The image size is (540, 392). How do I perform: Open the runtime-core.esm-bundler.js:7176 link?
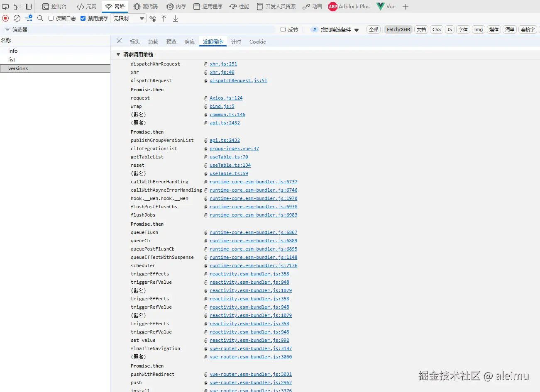click(254, 265)
